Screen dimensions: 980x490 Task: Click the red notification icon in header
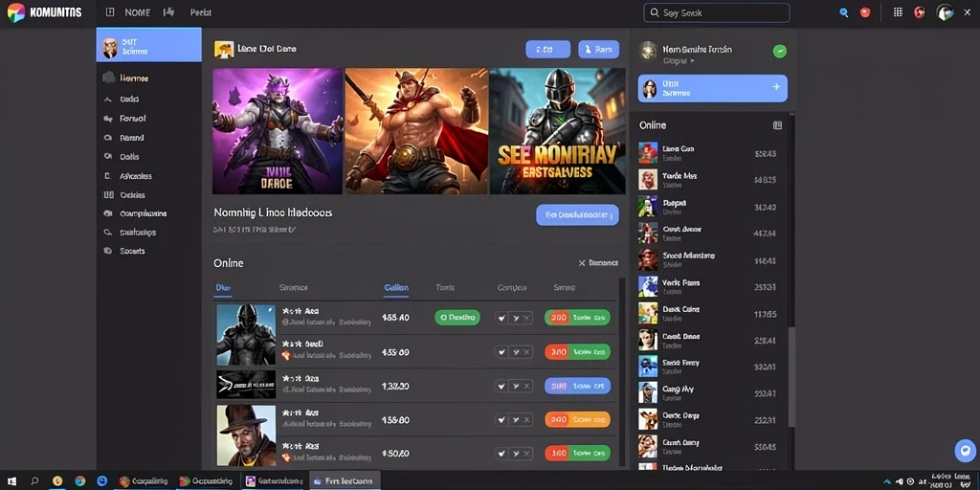865,12
